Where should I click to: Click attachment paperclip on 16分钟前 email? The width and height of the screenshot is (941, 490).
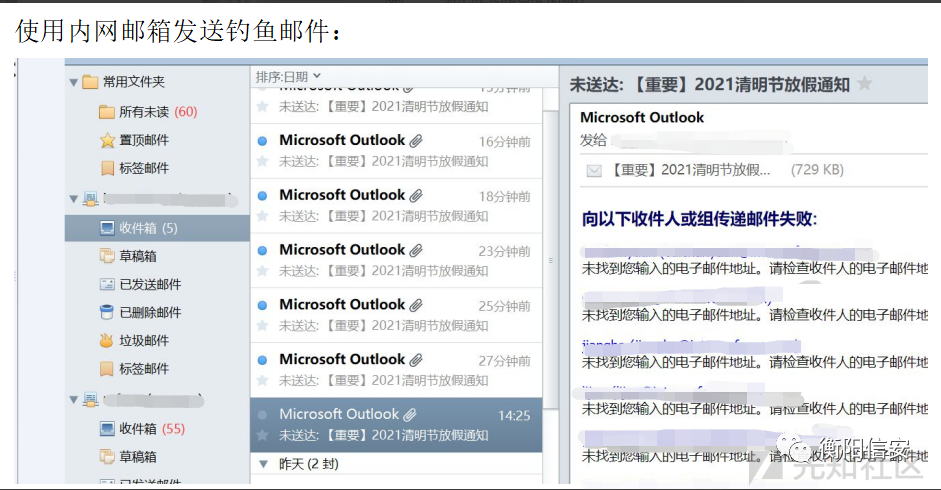(416, 141)
